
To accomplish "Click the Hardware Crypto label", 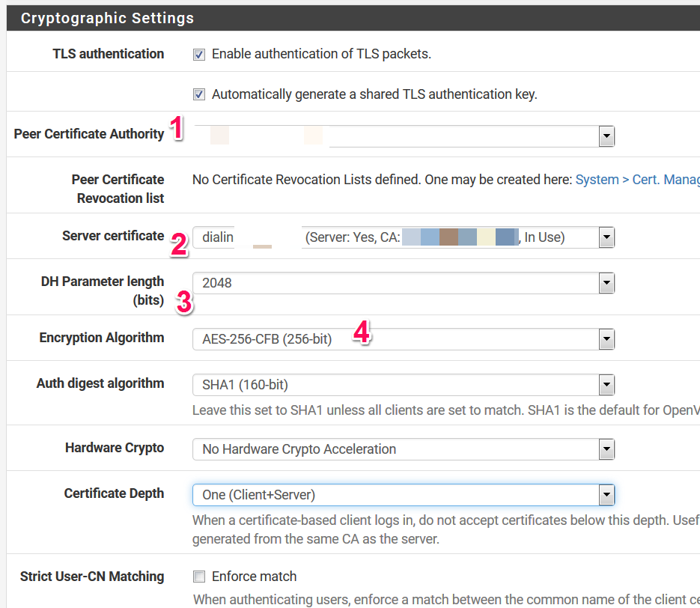I will (115, 448).
